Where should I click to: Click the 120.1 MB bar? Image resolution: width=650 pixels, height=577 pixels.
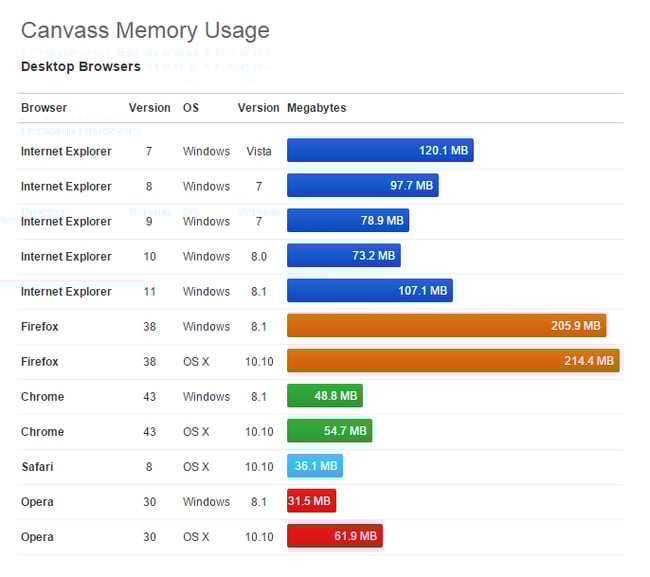click(380, 150)
